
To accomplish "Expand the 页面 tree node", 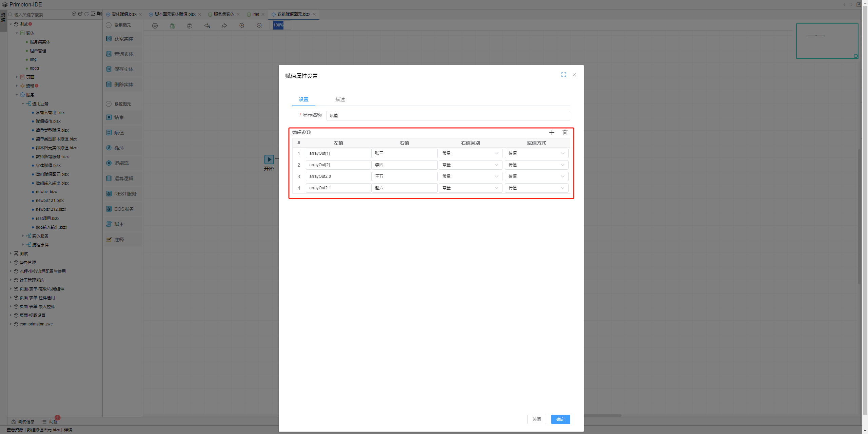I will [x=17, y=77].
